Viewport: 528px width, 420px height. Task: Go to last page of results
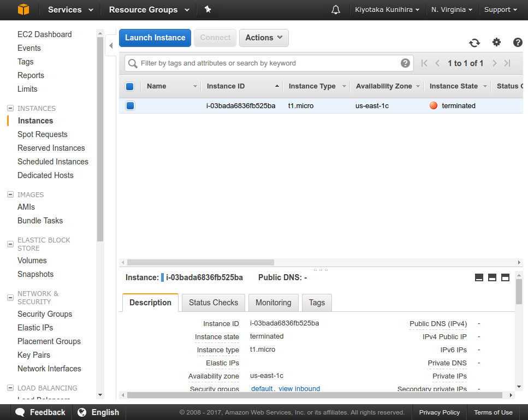click(x=507, y=63)
